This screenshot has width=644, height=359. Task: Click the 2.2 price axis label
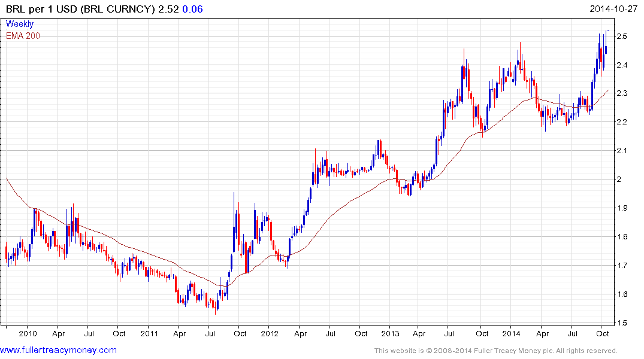click(x=622, y=122)
